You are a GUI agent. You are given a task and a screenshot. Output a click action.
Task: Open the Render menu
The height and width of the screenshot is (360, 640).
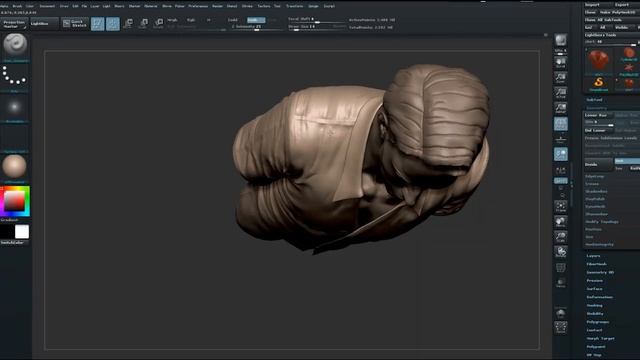pyautogui.click(x=218, y=6)
